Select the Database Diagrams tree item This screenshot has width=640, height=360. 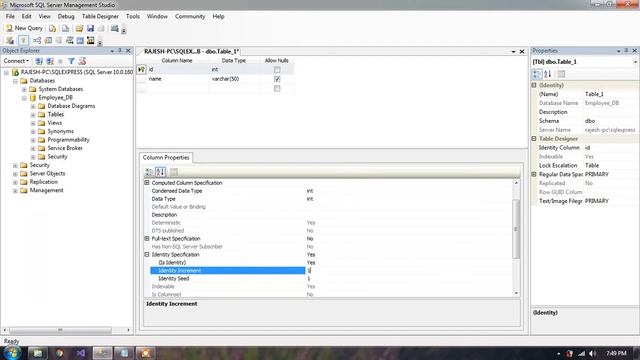(x=71, y=106)
